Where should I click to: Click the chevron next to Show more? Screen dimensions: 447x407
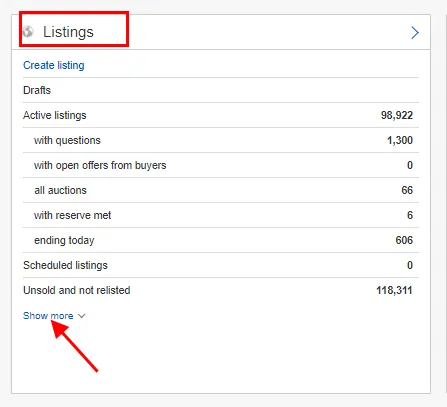click(82, 316)
